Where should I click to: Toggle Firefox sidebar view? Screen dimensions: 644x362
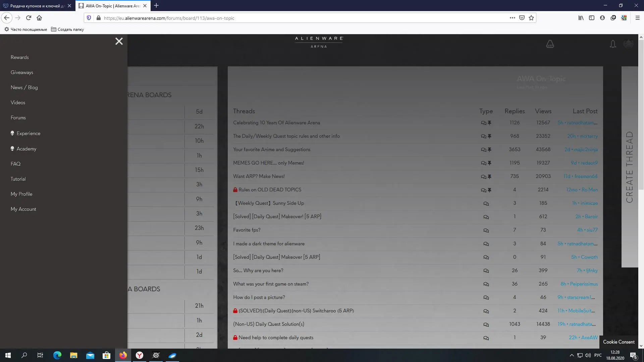pos(592,18)
